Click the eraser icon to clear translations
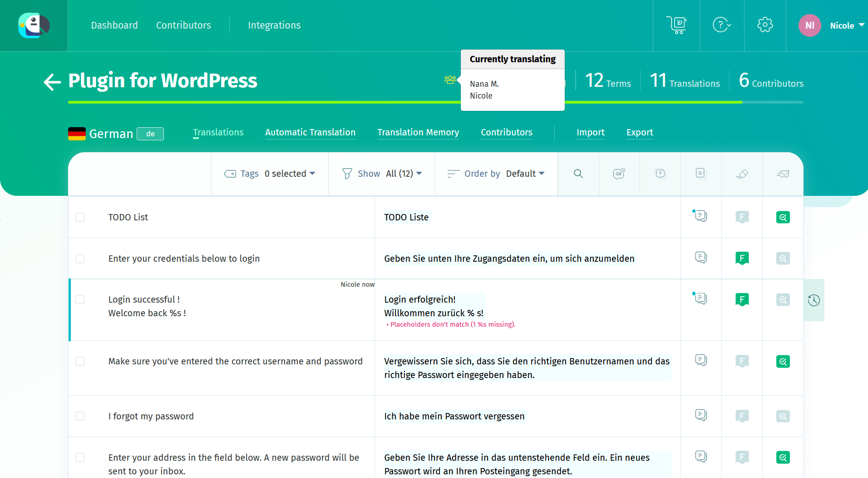Image resolution: width=868 pixels, height=478 pixels. click(742, 174)
